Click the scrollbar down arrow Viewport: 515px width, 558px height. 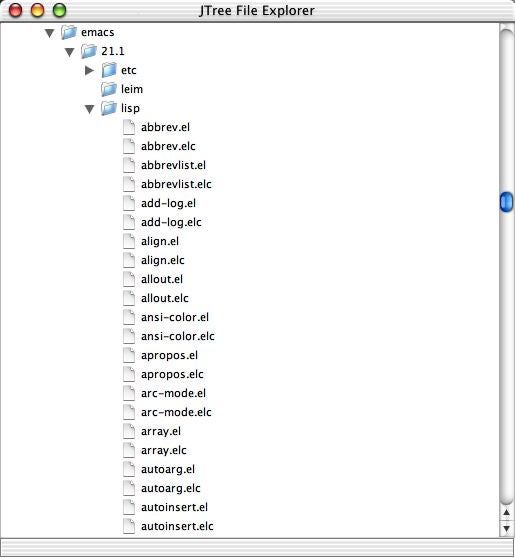click(506, 529)
